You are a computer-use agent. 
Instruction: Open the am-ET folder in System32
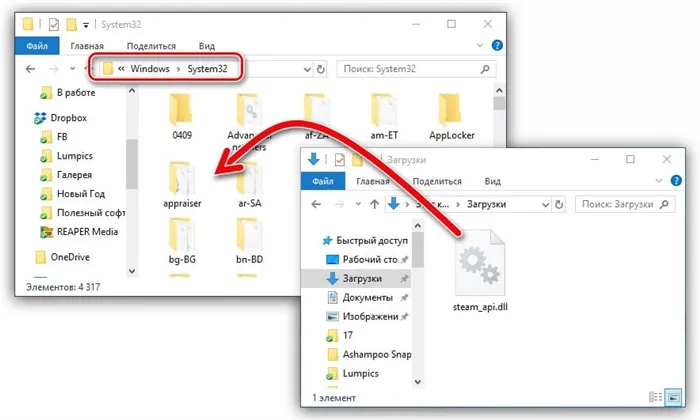[384, 116]
